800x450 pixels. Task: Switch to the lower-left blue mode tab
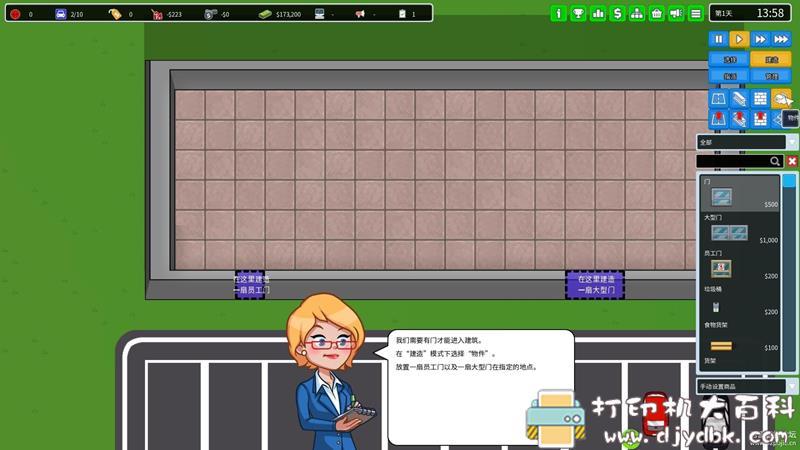(x=729, y=76)
